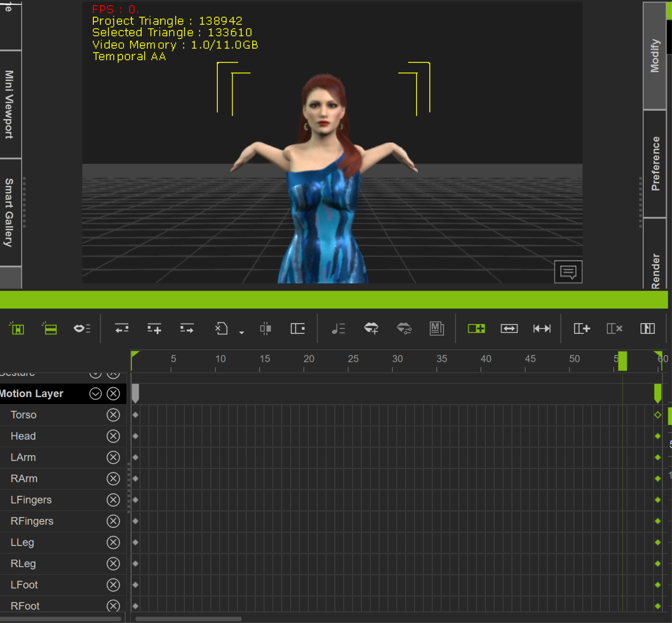Close the RArm track with X
Screen dimensions: 672x623
(113, 479)
